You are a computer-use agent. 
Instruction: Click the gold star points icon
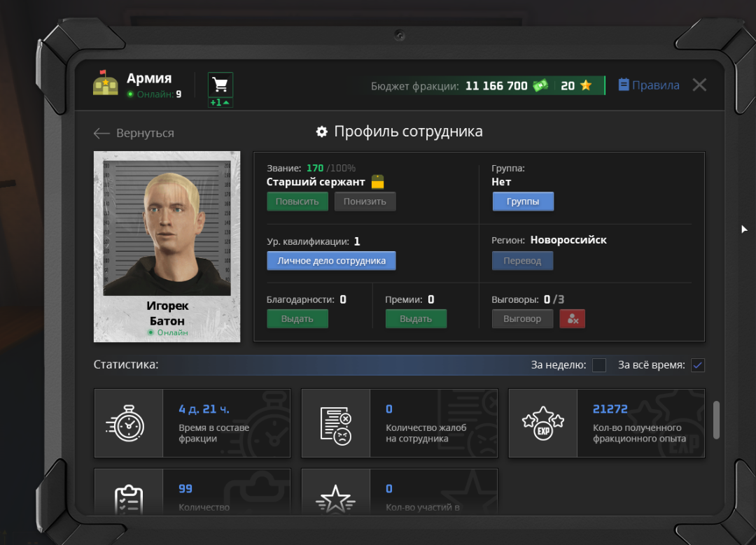(x=586, y=85)
